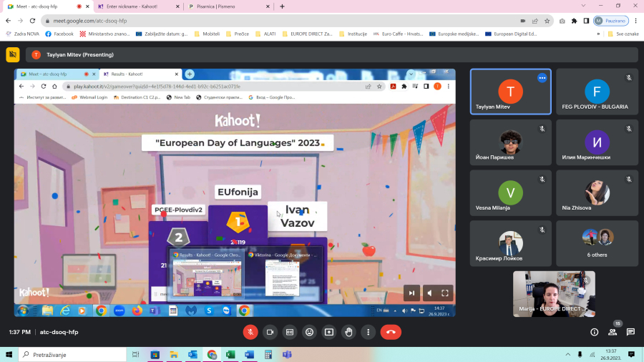Turn on captions (CC)
644x362 pixels.
290,332
